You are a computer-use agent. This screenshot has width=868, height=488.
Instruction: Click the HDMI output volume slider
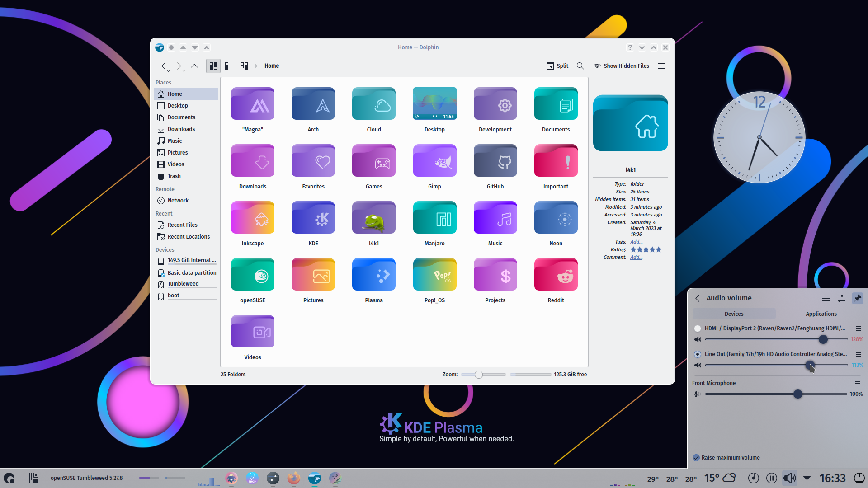[x=776, y=339]
